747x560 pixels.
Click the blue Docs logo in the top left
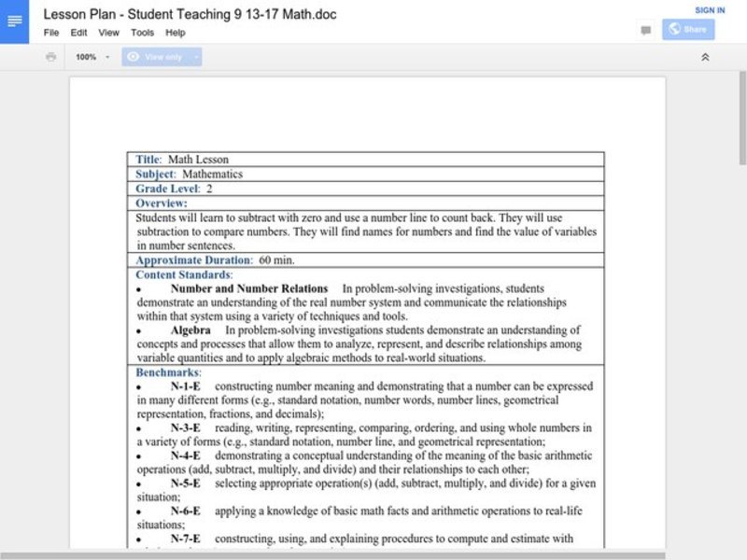click(x=13, y=21)
